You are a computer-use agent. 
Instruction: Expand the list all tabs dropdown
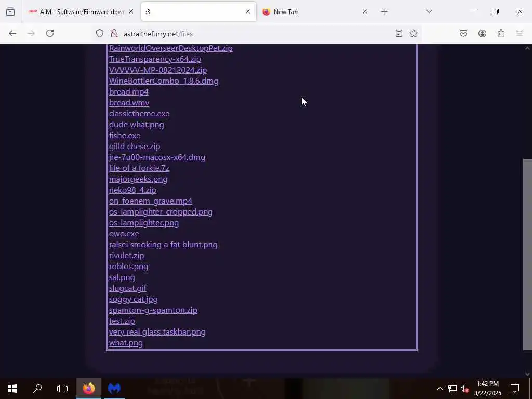[x=429, y=11]
